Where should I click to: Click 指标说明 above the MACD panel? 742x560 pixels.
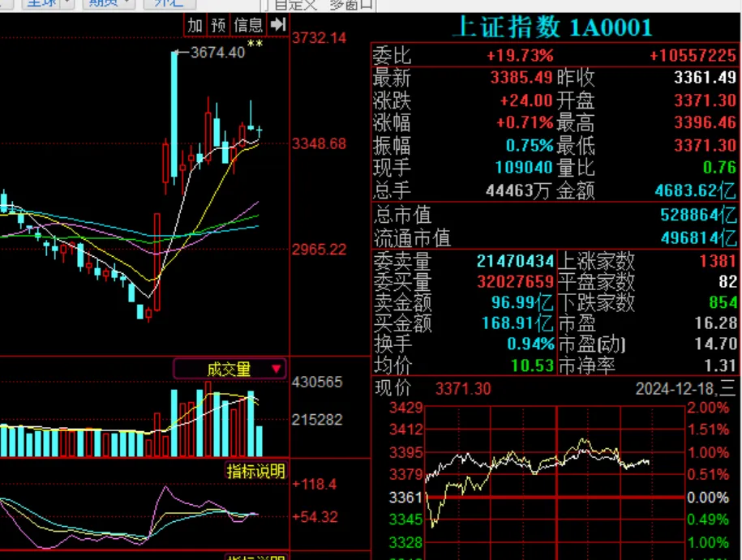(x=255, y=471)
